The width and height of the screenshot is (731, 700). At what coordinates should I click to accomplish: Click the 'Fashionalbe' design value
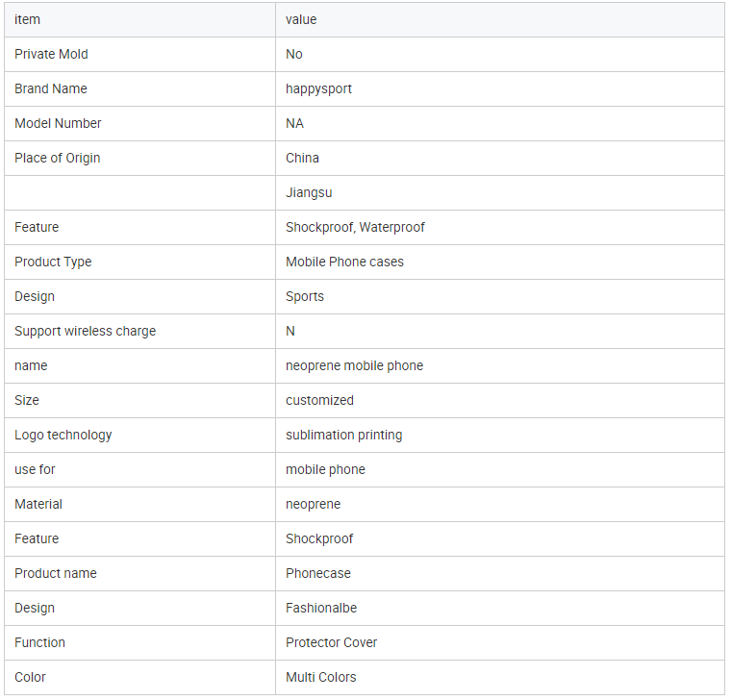pyautogui.click(x=321, y=608)
